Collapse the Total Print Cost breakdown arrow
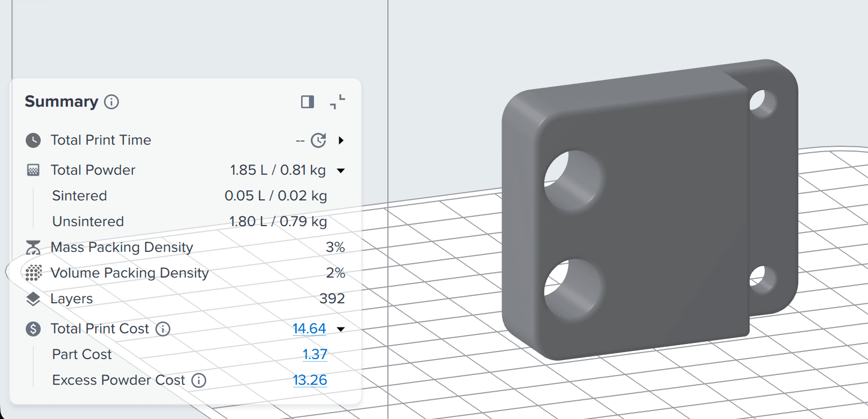Viewport: 868px width, 419px height. pos(341,330)
